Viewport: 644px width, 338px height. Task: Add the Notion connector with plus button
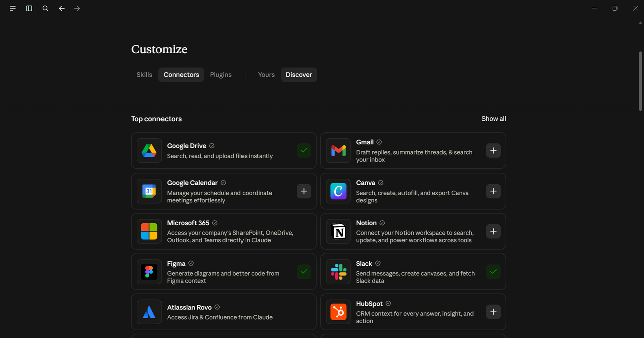click(493, 231)
